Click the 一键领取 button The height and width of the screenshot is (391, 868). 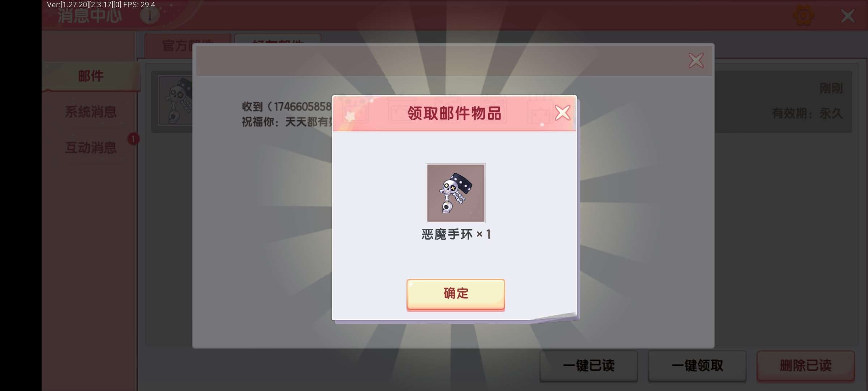coord(697,366)
